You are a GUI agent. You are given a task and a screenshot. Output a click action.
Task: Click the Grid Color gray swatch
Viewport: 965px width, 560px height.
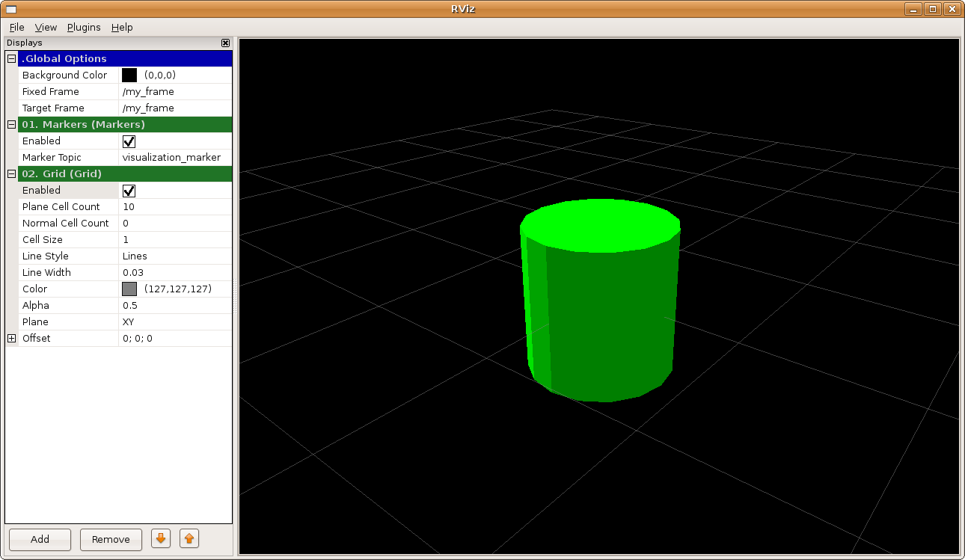coord(129,289)
